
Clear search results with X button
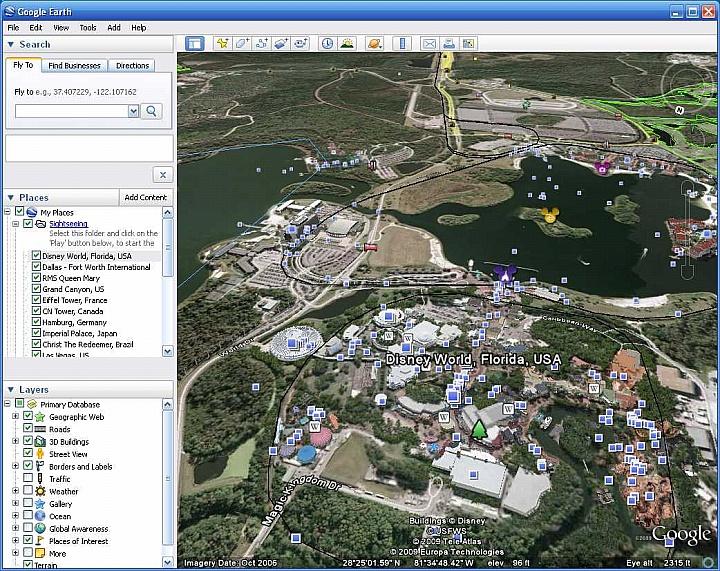click(x=163, y=175)
